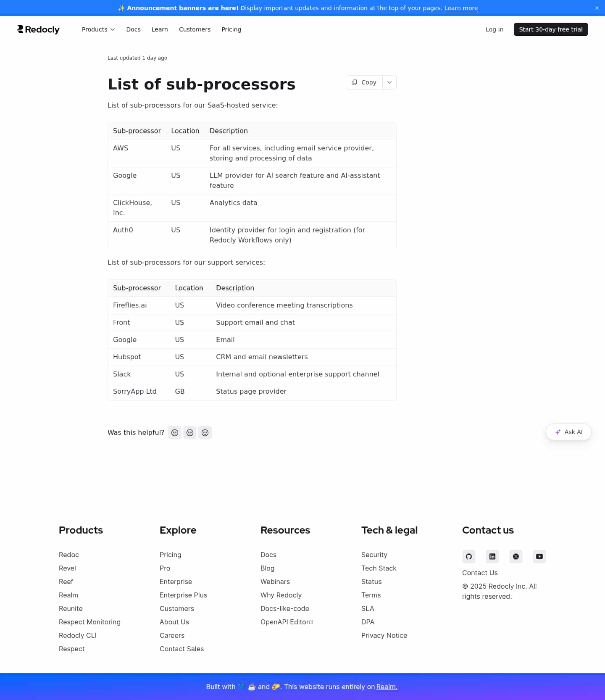605x700 pixels.
Task: Open the Docs menu item
Action: [133, 29]
